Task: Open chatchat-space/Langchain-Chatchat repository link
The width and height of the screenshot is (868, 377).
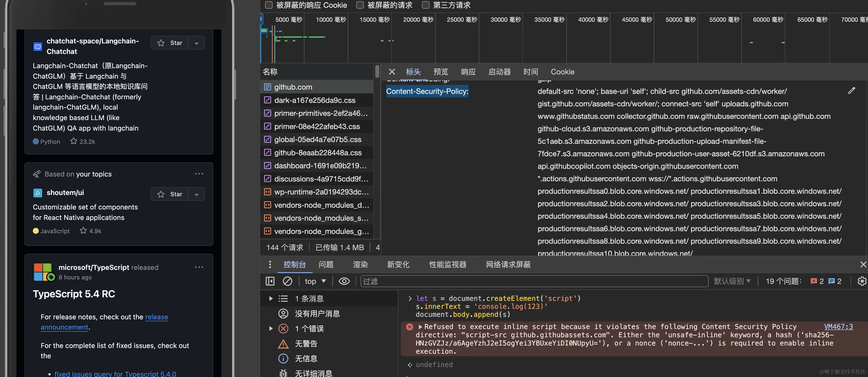Action: (92, 46)
